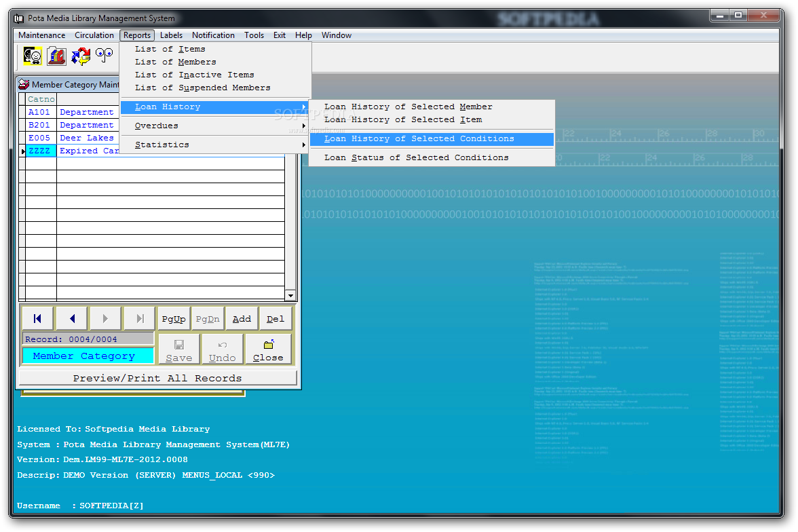
Task: Click the PgUp button
Action: [x=174, y=319]
